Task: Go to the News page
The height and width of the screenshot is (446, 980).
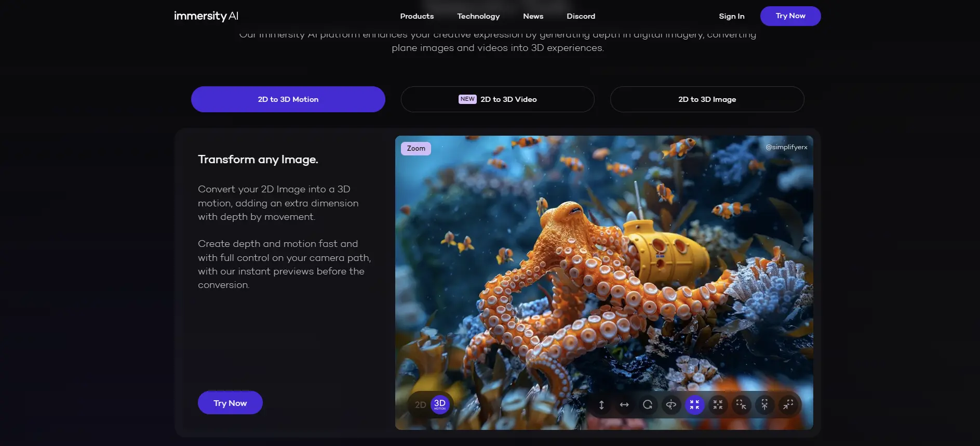Action: pyautogui.click(x=533, y=16)
